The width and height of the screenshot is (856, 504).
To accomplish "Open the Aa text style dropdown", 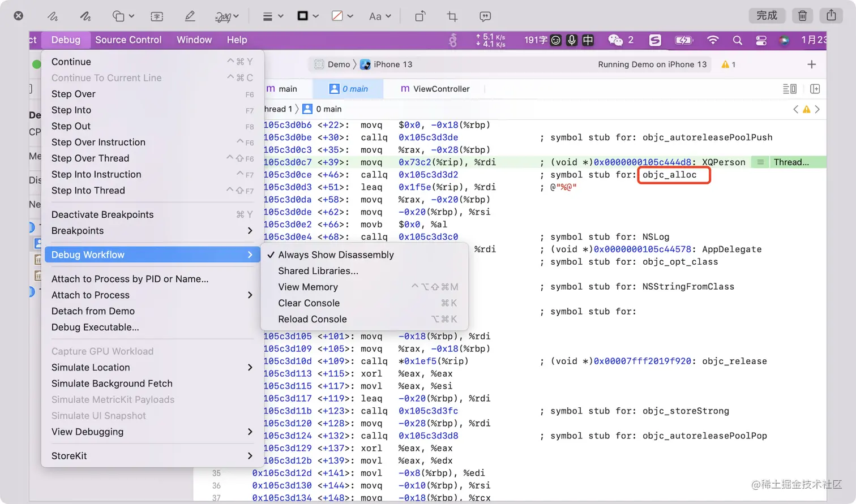I will [x=380, y=16].
